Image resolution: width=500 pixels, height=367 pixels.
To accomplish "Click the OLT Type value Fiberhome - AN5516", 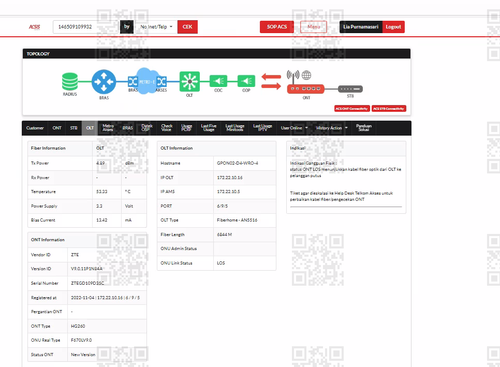I will 237,220.
